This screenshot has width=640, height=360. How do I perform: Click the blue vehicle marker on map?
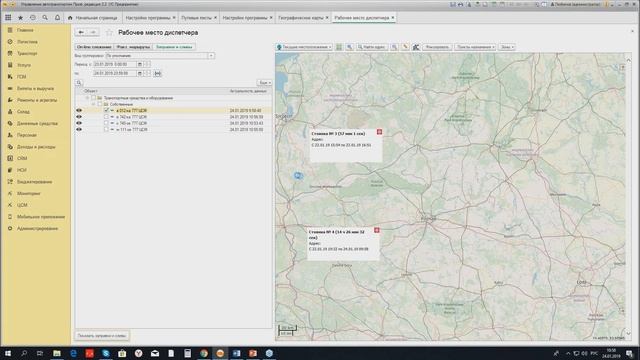click(x=298, y=176)
